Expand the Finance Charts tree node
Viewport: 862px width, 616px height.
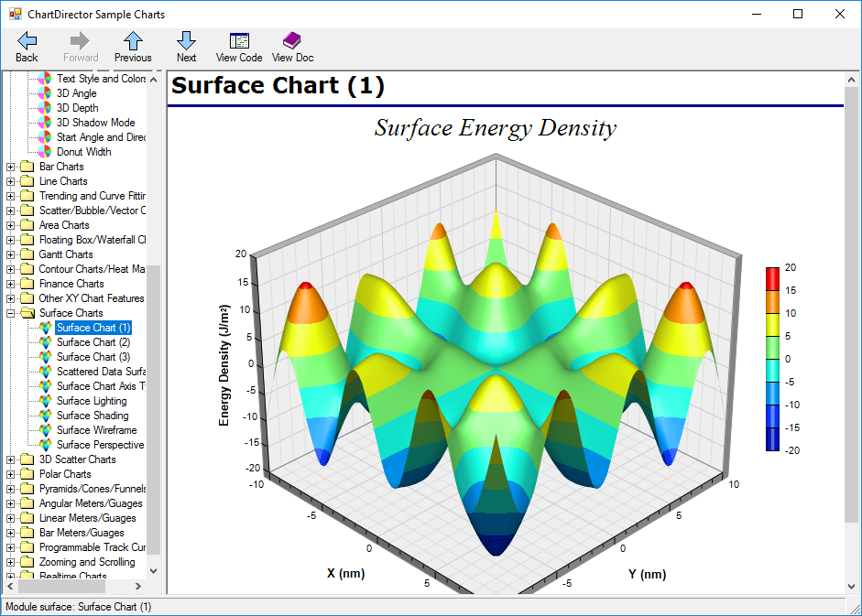pos(11,284)
